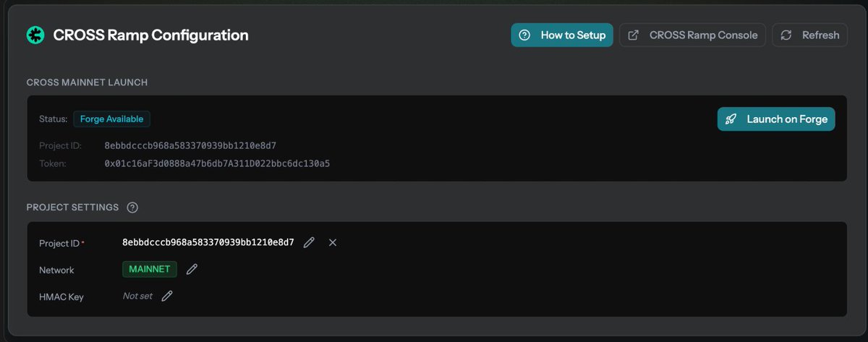This screenshot has height=342, width=868.
Task: Select the green MAINNET network badge
Action: coord(150,270)
